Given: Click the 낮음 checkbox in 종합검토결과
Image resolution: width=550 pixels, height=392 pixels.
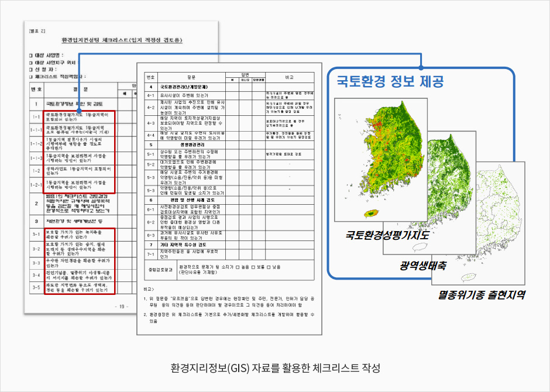Looking at the screenshot, I should tap(269, 267).
